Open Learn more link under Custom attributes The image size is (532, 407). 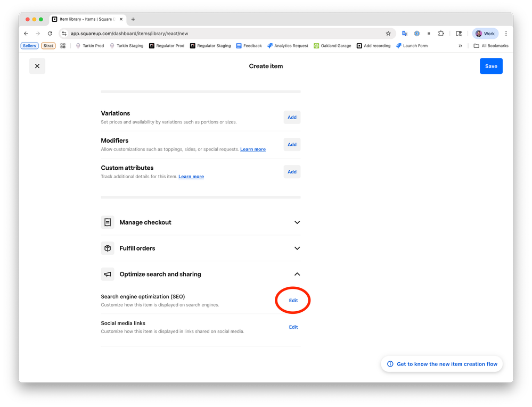(x=191, y=177)
